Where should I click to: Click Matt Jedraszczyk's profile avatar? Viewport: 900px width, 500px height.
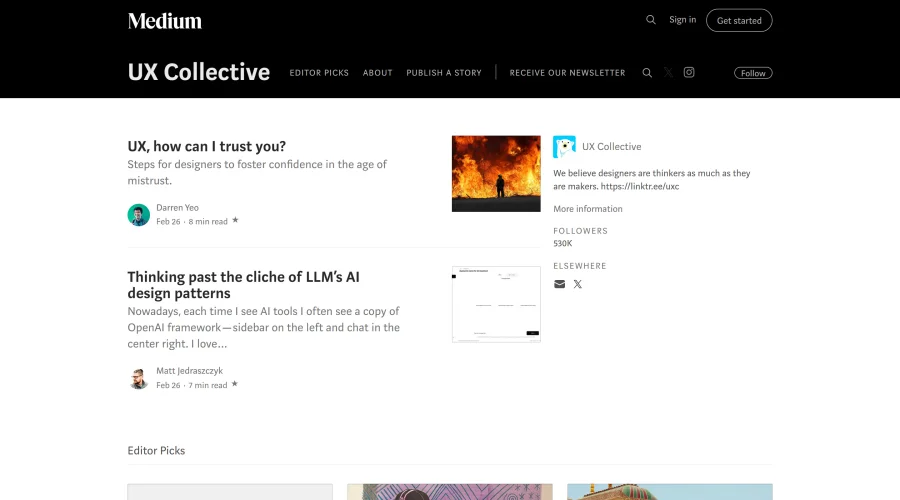(x=138, y=378)
